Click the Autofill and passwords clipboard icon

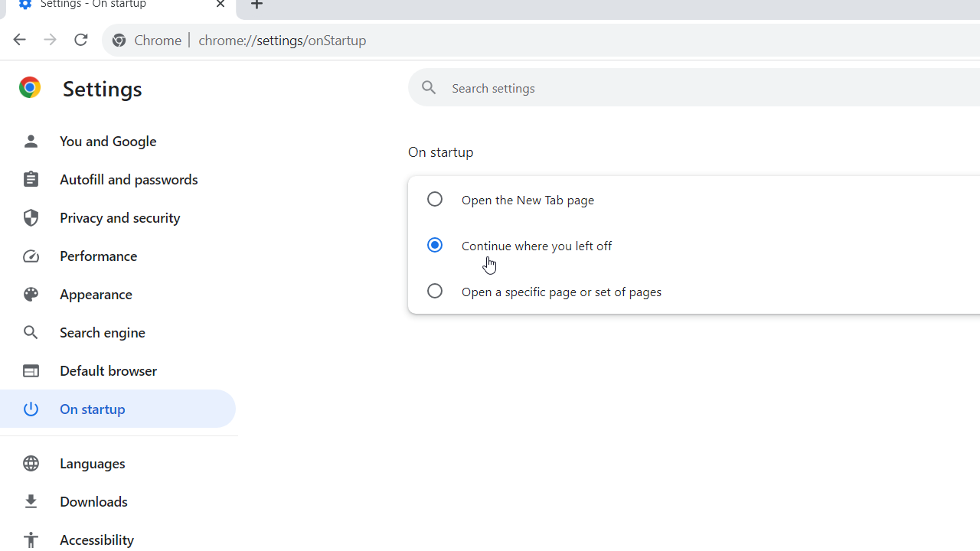pyautogui.click(x=31, y=179)
